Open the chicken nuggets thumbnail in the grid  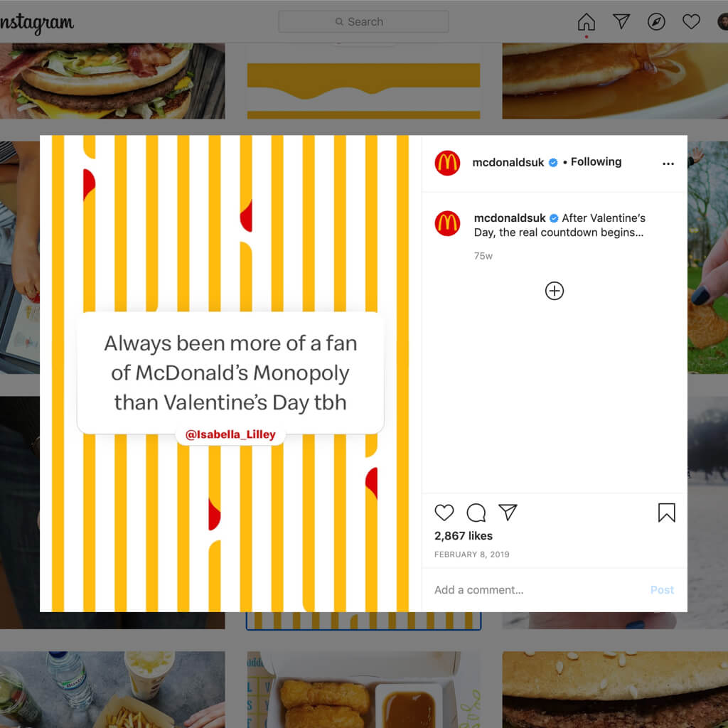coord(363,690)
